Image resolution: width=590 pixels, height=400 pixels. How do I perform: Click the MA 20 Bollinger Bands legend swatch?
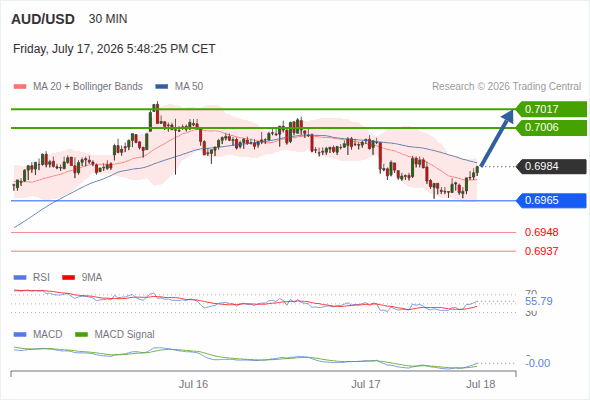pos(20,87)
